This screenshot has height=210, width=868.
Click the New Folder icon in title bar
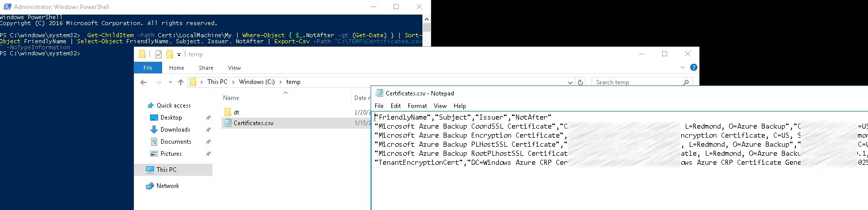pyautogui.click(x=170, y=54)
